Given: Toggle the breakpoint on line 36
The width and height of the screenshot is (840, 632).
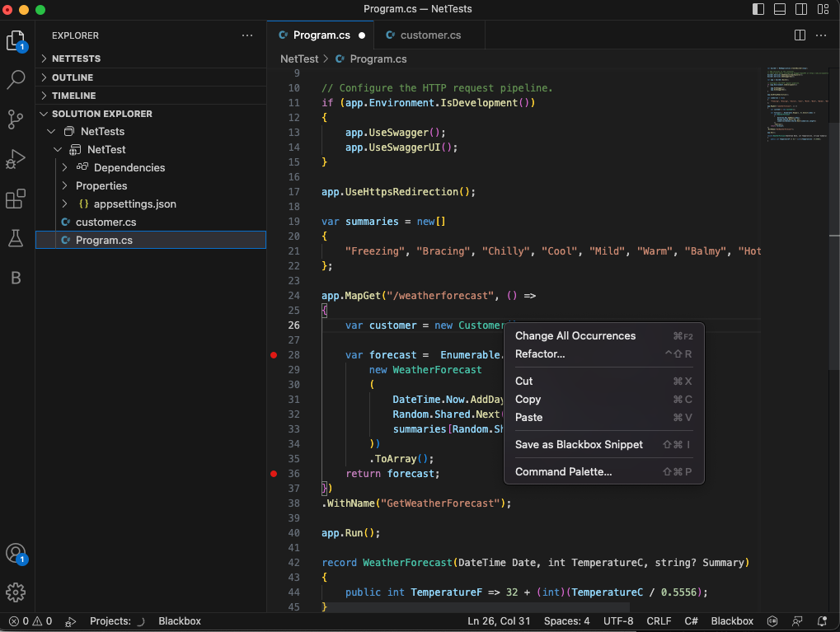Looking at the screenshot, I should [274, 474].
